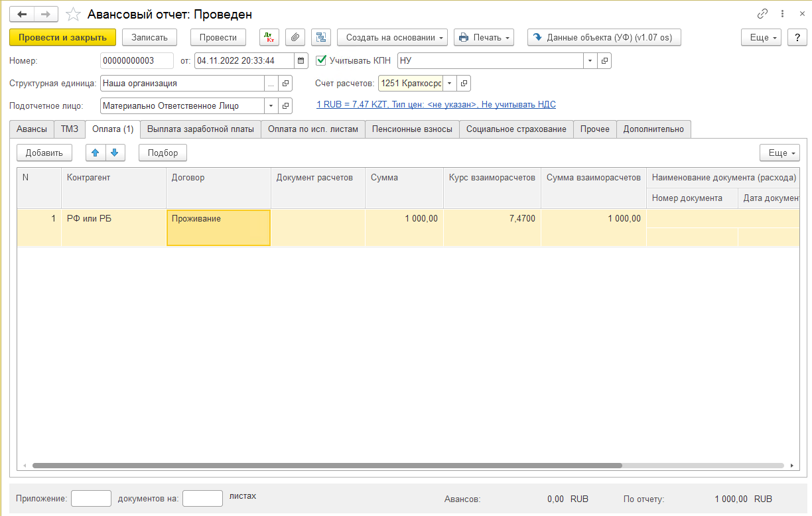812x516 pixels.
Task: Move row up with the blue arrow
Action: pyautogui.click(x=96, y=153)
